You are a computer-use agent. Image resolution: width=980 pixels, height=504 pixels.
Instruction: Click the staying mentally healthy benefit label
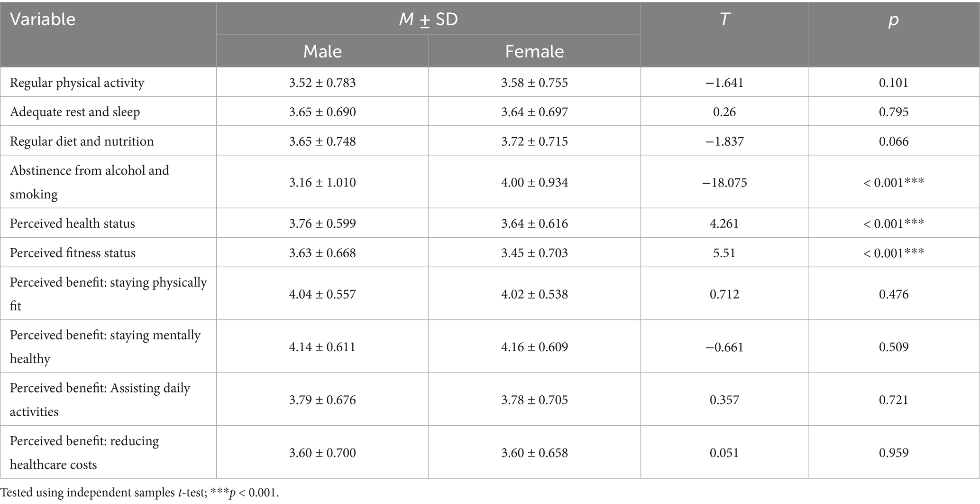click(105, 347)
